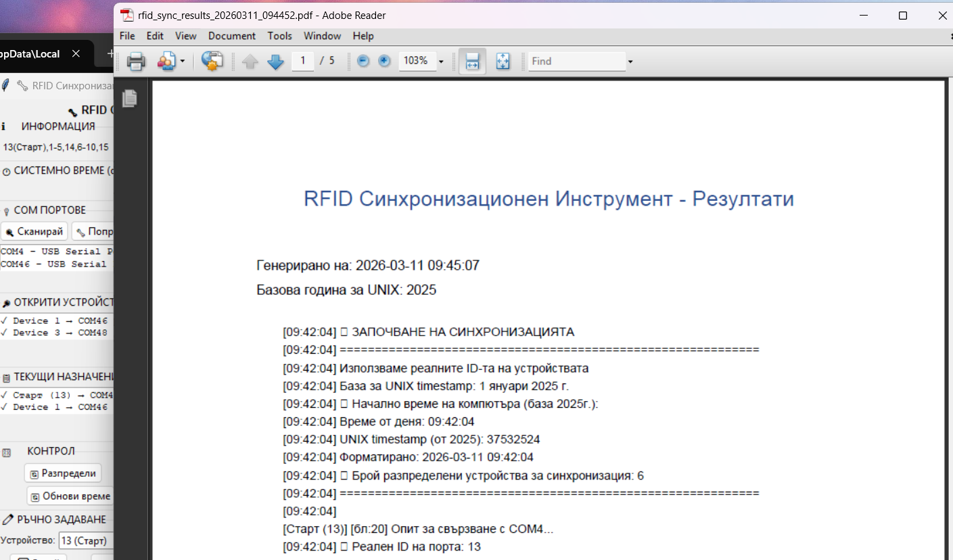
Task: Switch to fit full page view
Action: (x=503, y=62)
